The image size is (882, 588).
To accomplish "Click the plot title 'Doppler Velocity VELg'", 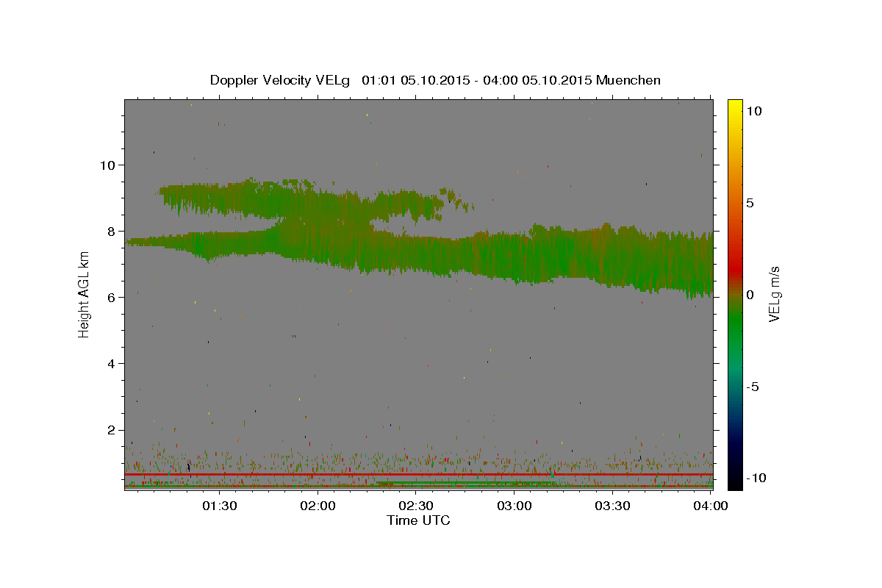I will 282,80.
